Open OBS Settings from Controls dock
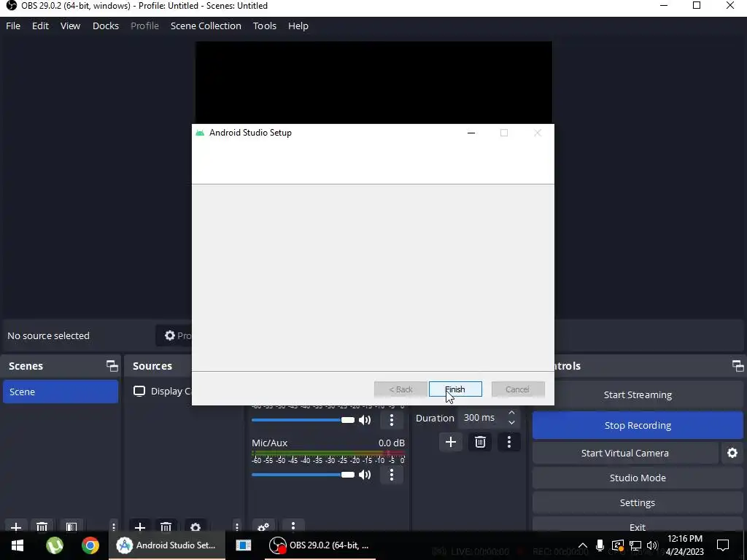Screen dimensions: 747x560 point(638,502)
